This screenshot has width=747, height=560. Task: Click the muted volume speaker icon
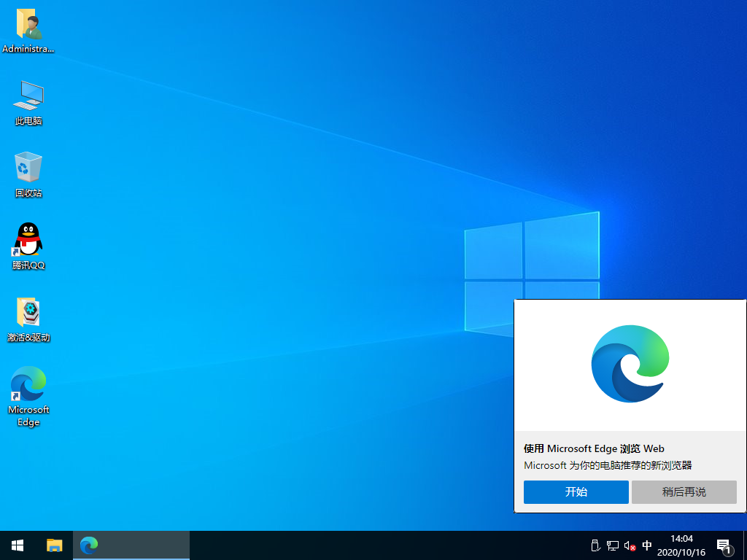(x=630, y=545)
